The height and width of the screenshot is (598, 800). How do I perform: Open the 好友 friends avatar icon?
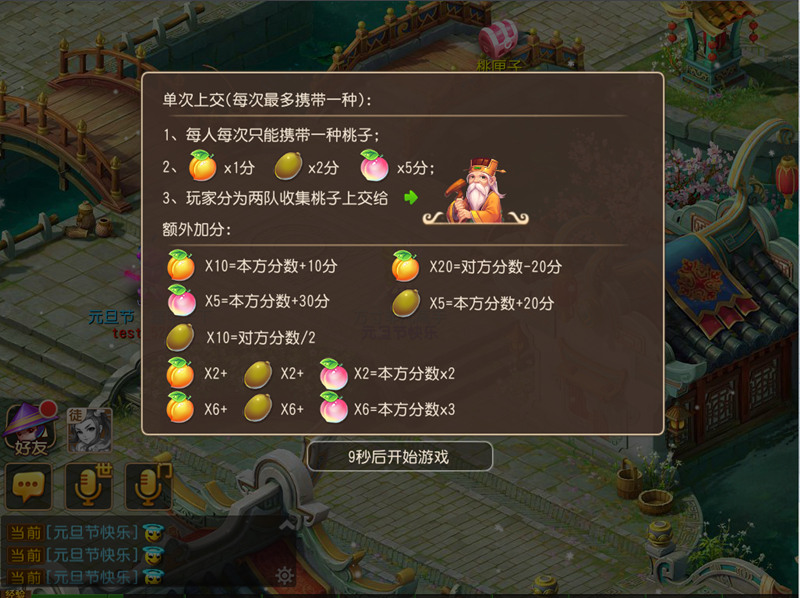30,430
